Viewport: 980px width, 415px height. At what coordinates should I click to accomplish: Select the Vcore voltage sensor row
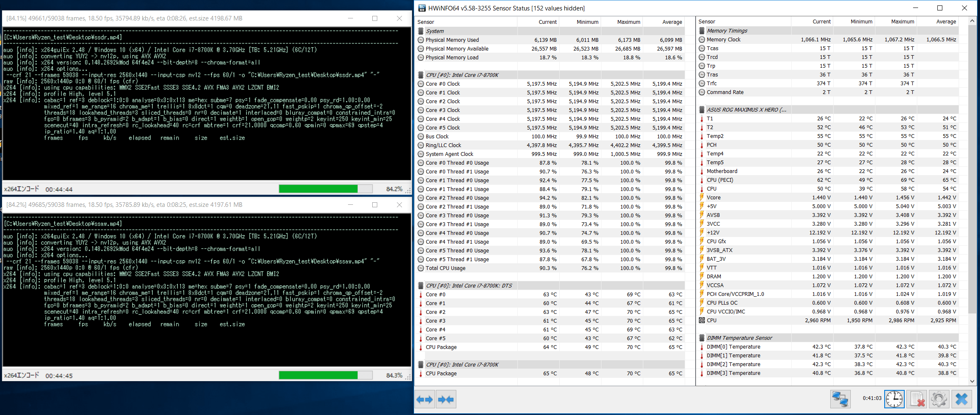(714, 198)
